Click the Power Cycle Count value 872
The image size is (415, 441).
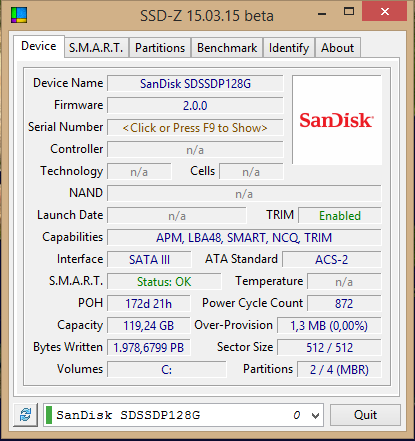pyautogui.click(x=344, y=304)
